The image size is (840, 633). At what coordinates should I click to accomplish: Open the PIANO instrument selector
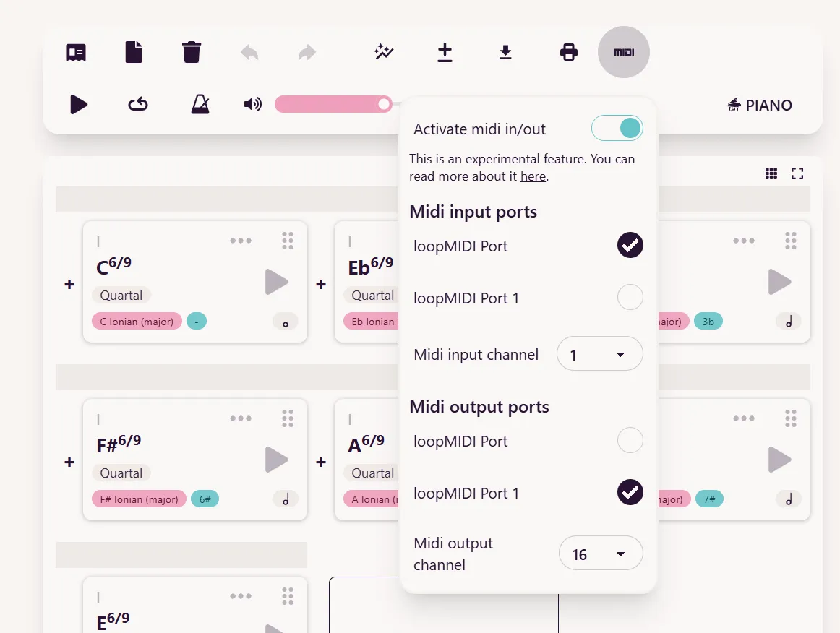point(760,105)
